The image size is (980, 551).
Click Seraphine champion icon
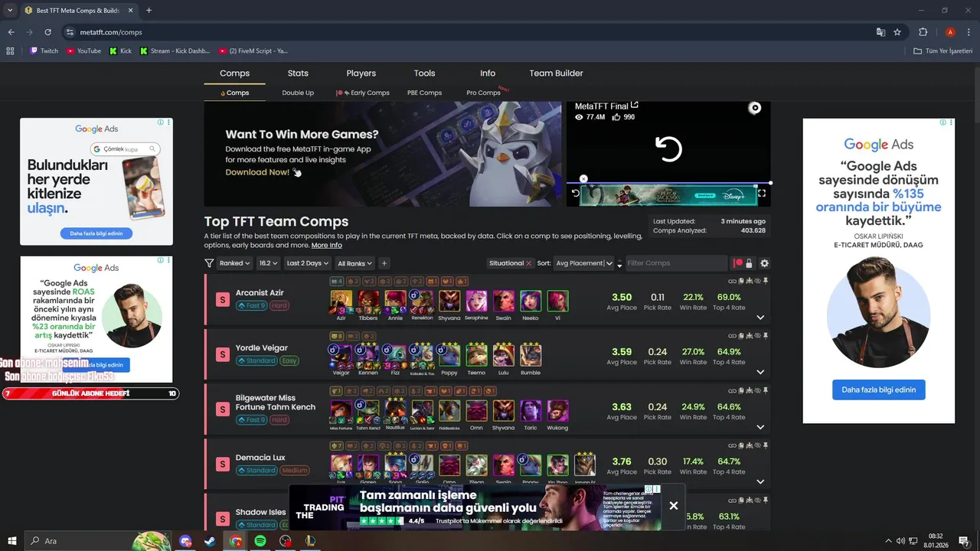click(476, 301)
